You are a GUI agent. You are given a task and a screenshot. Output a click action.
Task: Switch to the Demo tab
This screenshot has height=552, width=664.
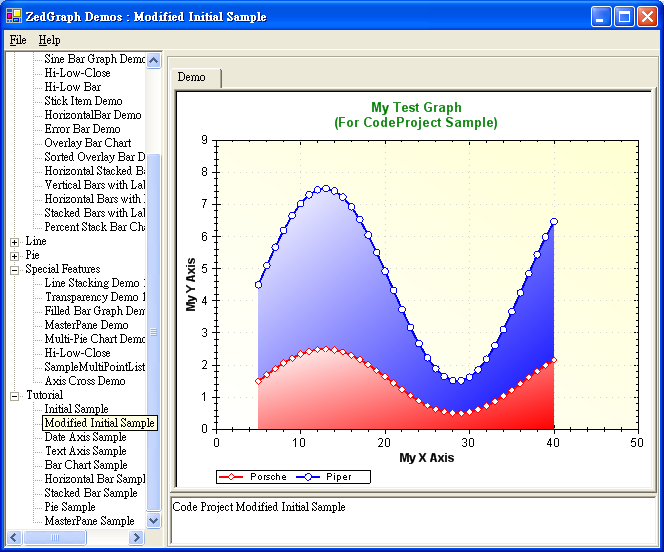point(194,77)
